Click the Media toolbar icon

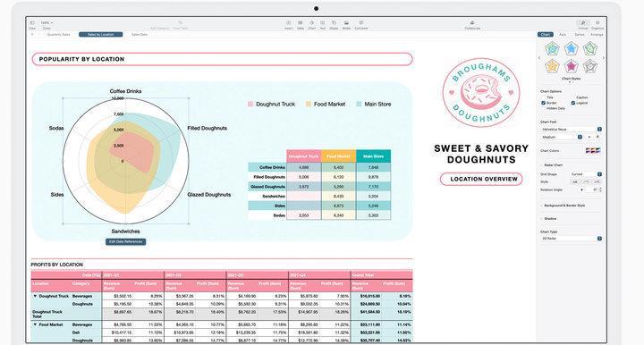[x=346, y=25]
